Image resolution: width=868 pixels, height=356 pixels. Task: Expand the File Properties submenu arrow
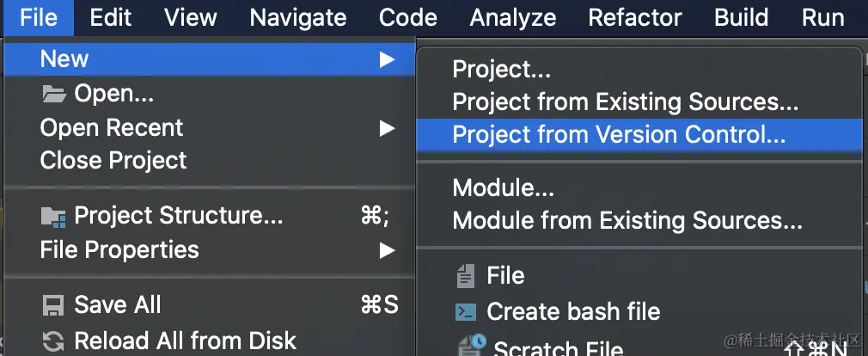[x=387, y=250]
